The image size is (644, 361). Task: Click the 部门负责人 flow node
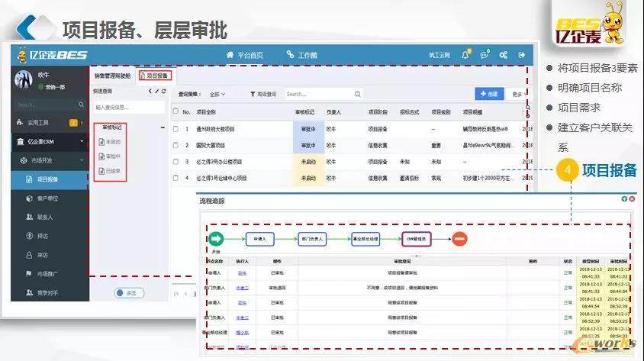click(x=312, y=239)
